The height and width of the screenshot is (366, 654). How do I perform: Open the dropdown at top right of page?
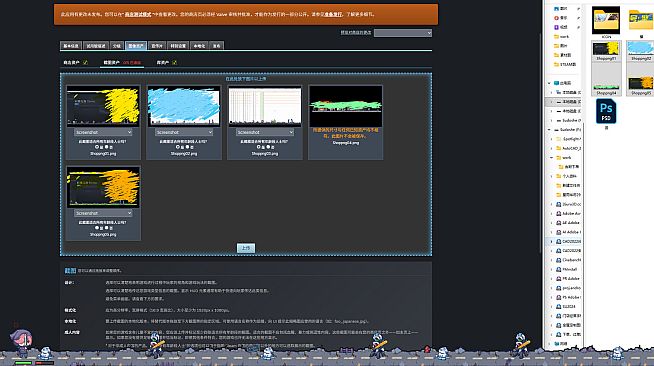[403, 33]
